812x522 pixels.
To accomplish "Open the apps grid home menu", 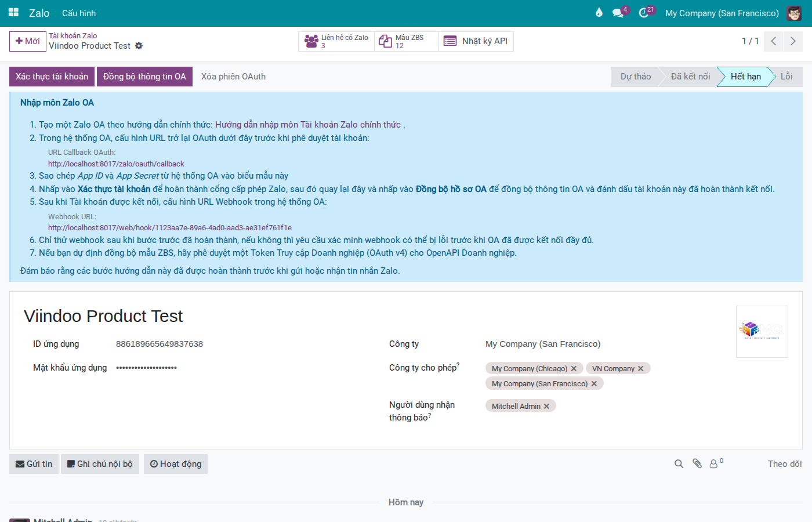I will [x=13, y=13].
